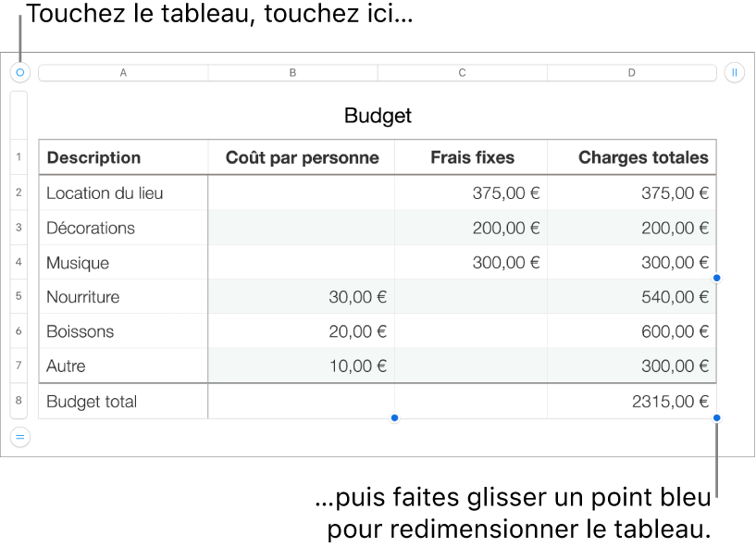Click the blue resize dot at bottom right
The width and height of the screenshot is (756, 547).
(717, 417)
